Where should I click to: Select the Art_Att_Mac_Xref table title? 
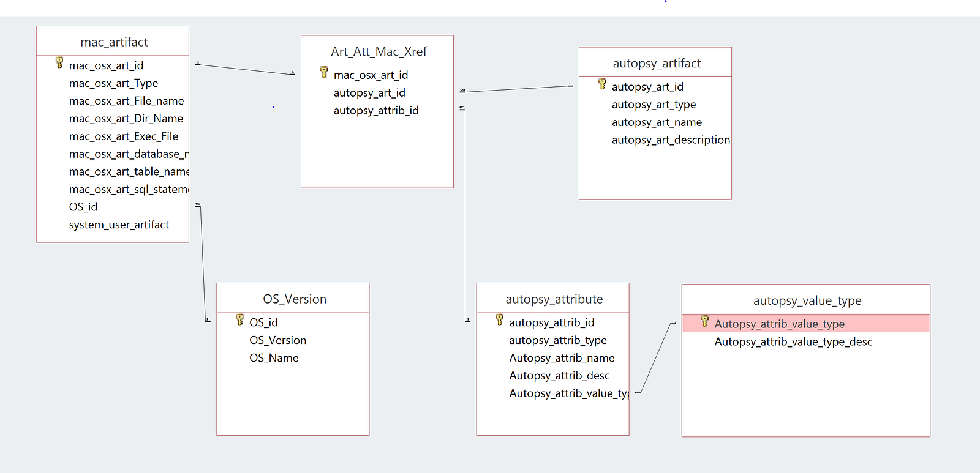coord(377,51)
